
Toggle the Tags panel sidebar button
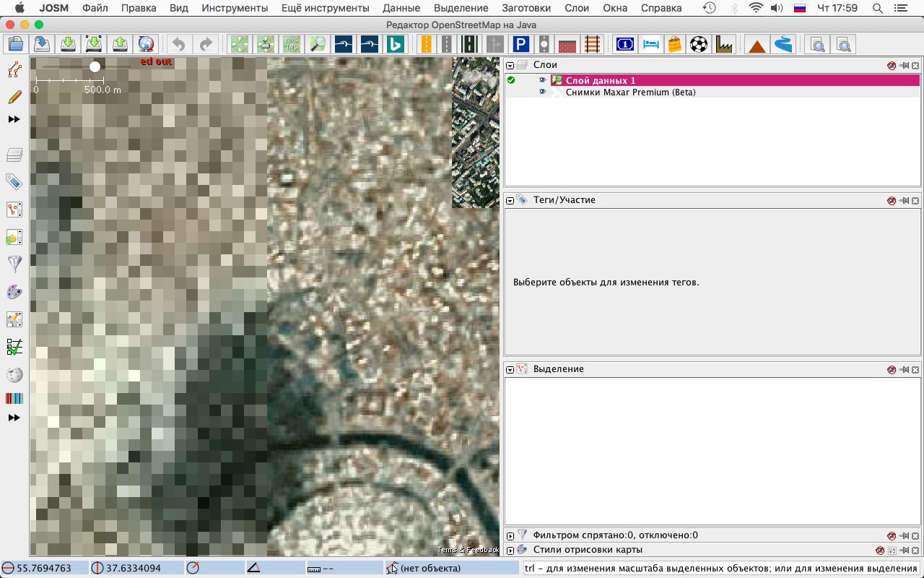tap(14, 181)
